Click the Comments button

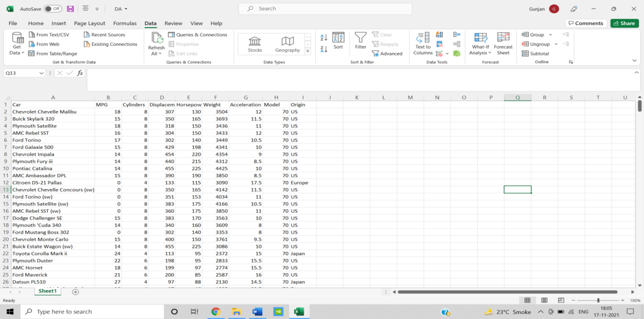pos(586,23)
